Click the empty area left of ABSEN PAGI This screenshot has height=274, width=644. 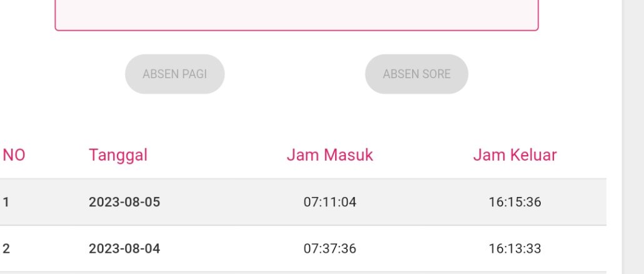click(x=63, y=74)
